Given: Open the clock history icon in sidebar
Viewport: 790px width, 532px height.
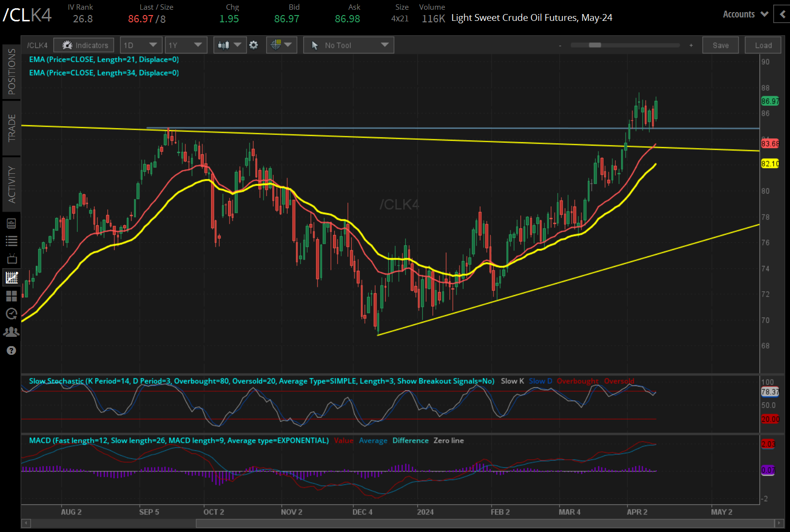Looking at the screenshot, I should pos(12,314).
